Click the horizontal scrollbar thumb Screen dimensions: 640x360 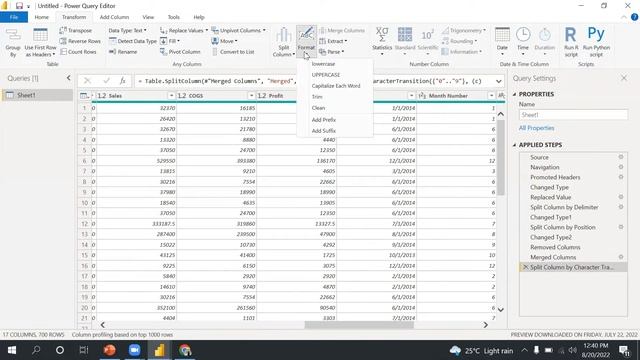click(x=359, y=325)
